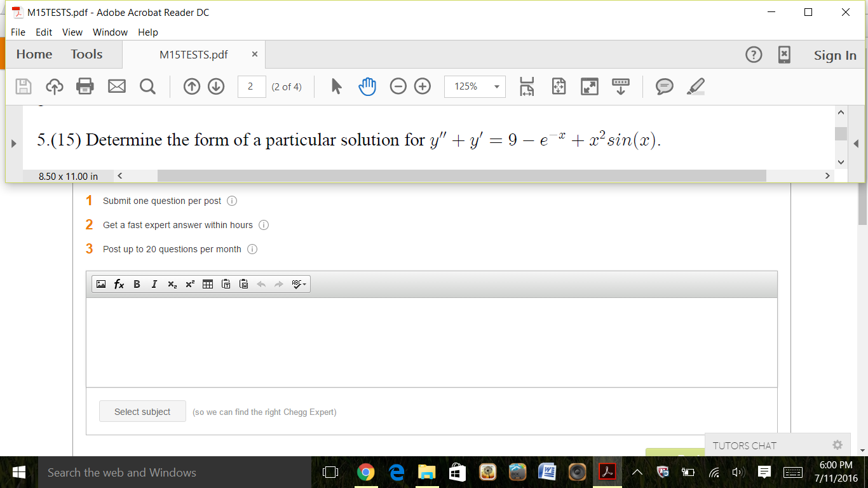Click the info icon next to Submit one question
Screen dimensions: 868x488
coord(232,201)
